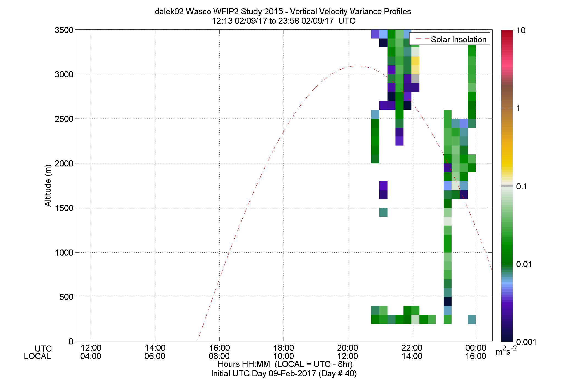Click the 18:00 UTC time tick label
Viewport: 577px width, 392px height.
click(284, 348)
